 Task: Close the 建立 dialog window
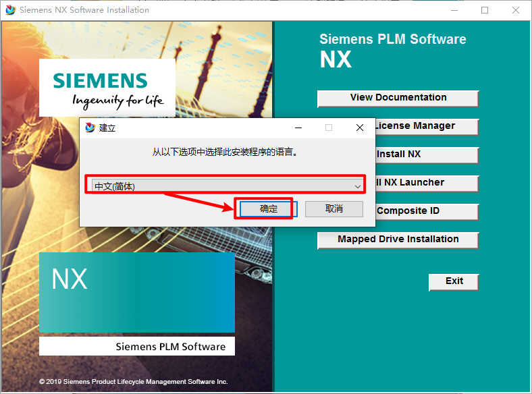pyautogui.click(x=360, y=128)
